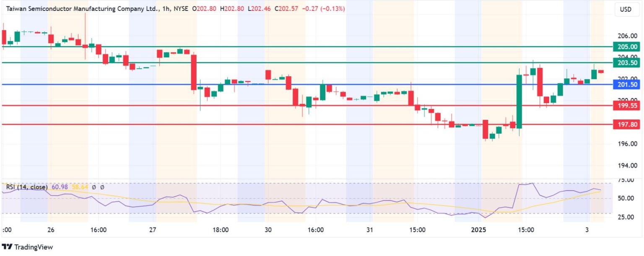644x256 pixels.
Task: Select the Taiwan Semiconductor symbol title
Action: coord(79,8)
